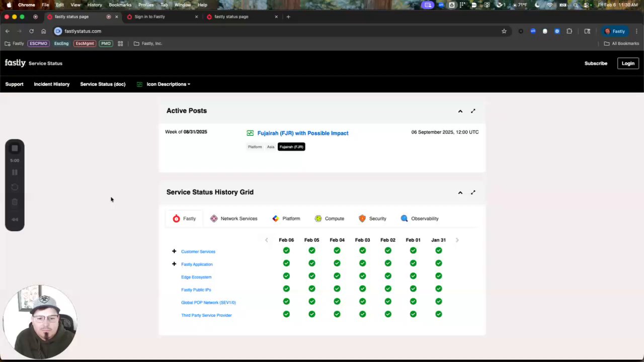Click Third Party Service Provider check for Jan 31
This screenshot has width=644, height=362.
tap(439, 314)
